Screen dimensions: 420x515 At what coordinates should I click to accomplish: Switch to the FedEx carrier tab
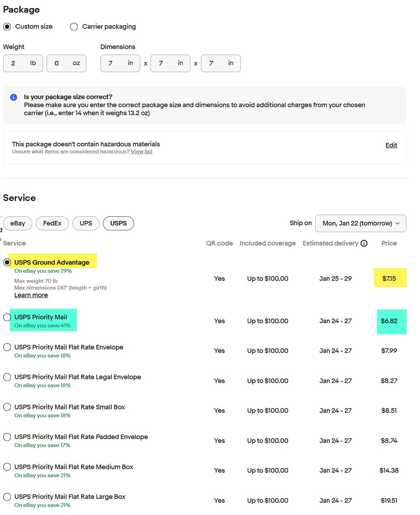click(52, 223)
